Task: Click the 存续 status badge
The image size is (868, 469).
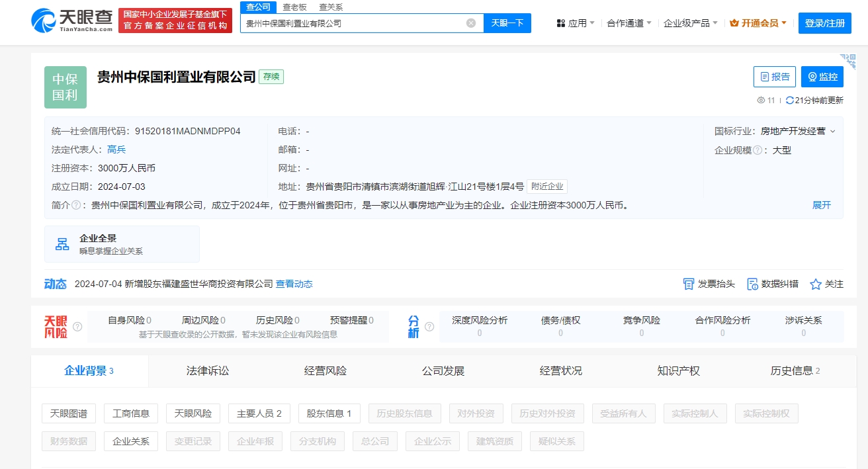Action: click(271, 77)
